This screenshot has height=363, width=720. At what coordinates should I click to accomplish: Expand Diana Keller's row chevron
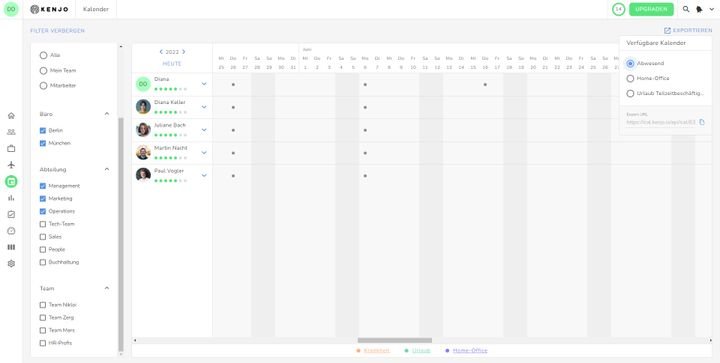pyautogui.click(x=204, y=107)
